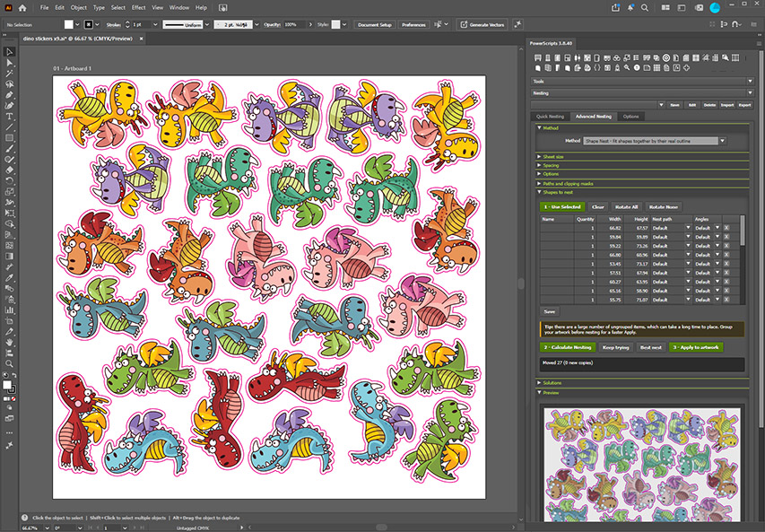
Task: Open the Window menu
Action: 179,8
